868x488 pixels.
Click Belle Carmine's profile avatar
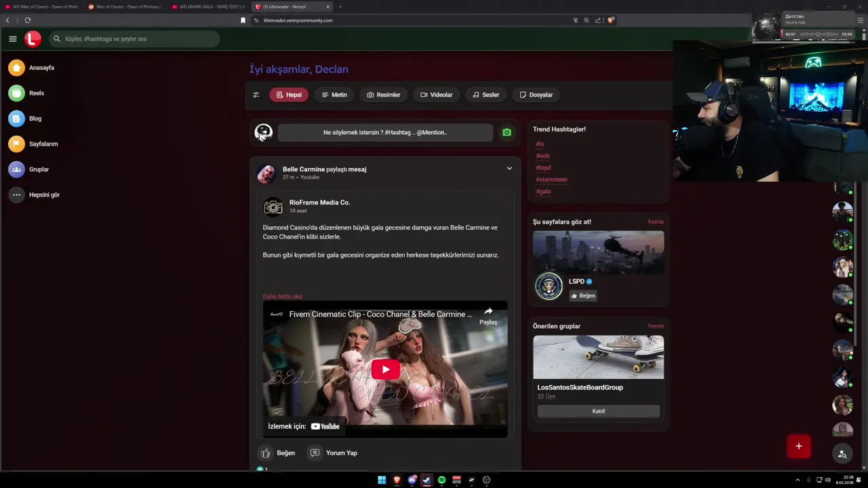[266, 174]
